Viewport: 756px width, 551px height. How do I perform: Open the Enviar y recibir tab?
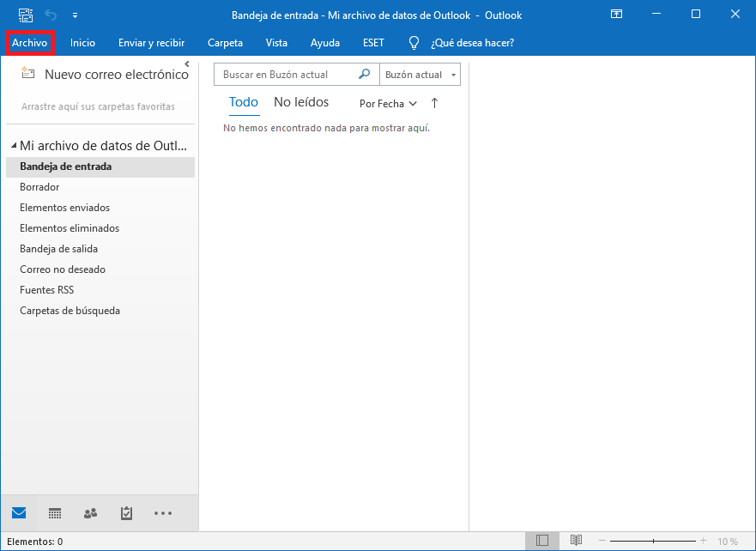tap(151, 43)
